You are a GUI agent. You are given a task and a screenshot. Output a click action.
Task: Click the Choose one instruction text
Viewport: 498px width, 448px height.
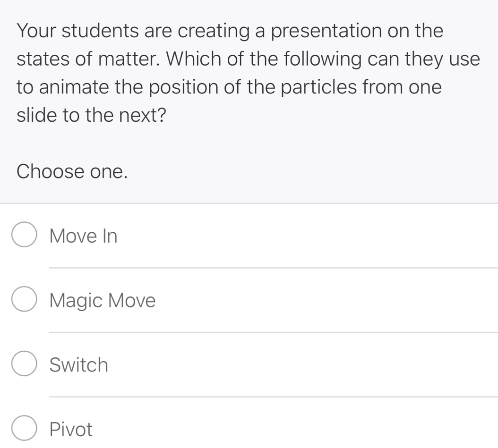click(72, 171)
